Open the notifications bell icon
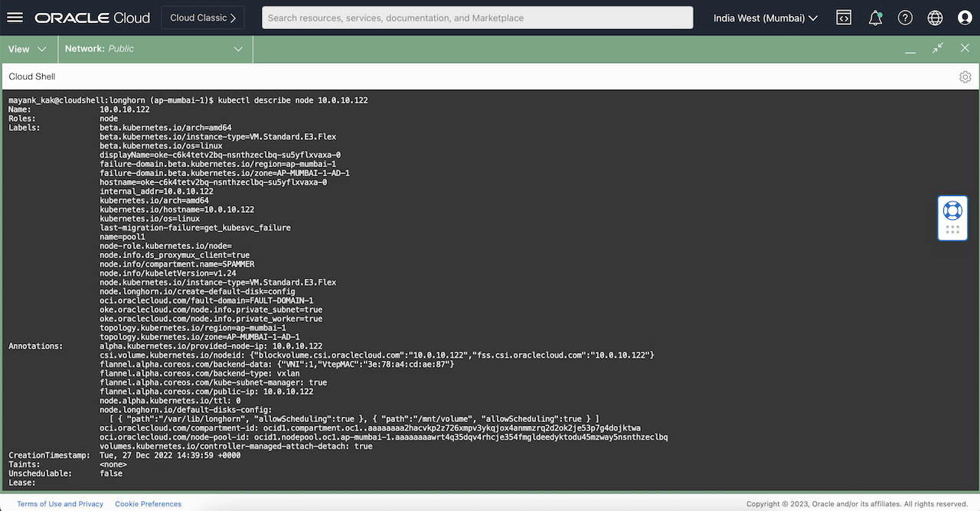This screenshot has height=511, width=980. pyautogui.click(x=875, y=18)
